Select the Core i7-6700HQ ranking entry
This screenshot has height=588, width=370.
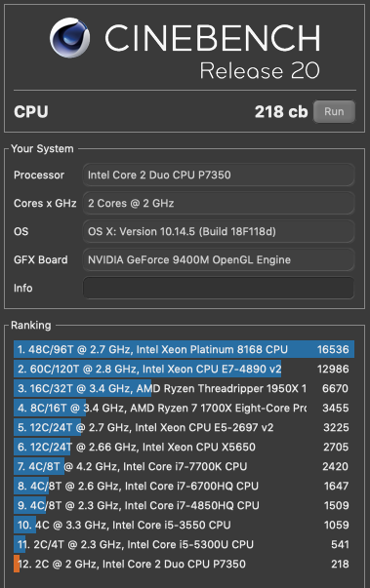click(x=184, y=486)
